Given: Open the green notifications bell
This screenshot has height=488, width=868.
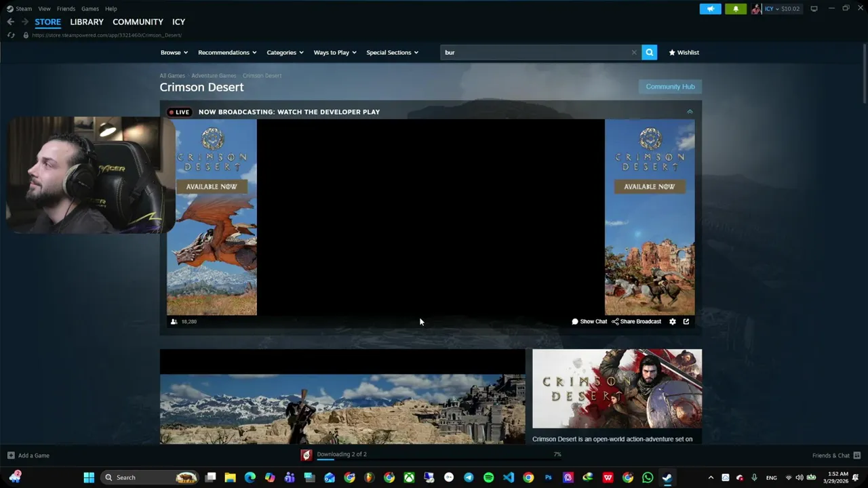Looking at the screenshot, I should pos(735,9).
